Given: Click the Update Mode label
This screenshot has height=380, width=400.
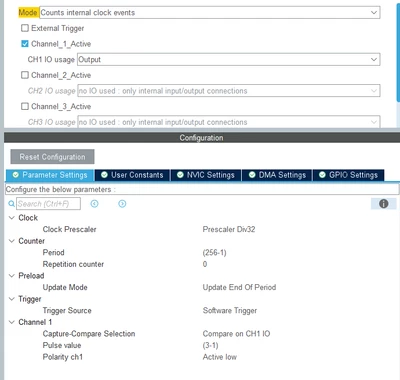Looking at the screenshot, I should click(65, 287).
